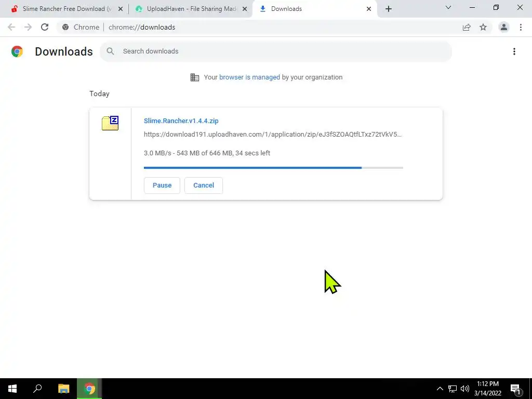Open the Slime.Rancher.v1.4.4.zip file link
532x399 pixels.
[x=181, y=121]
